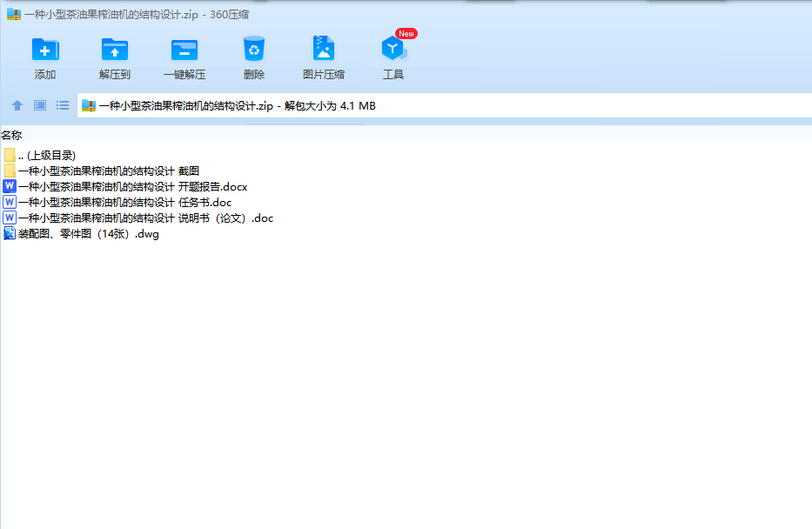The width and height of the screenshot is (812, 529).
Task: Open the 工具 tools icon with New badge
Action: coord(393,49)
